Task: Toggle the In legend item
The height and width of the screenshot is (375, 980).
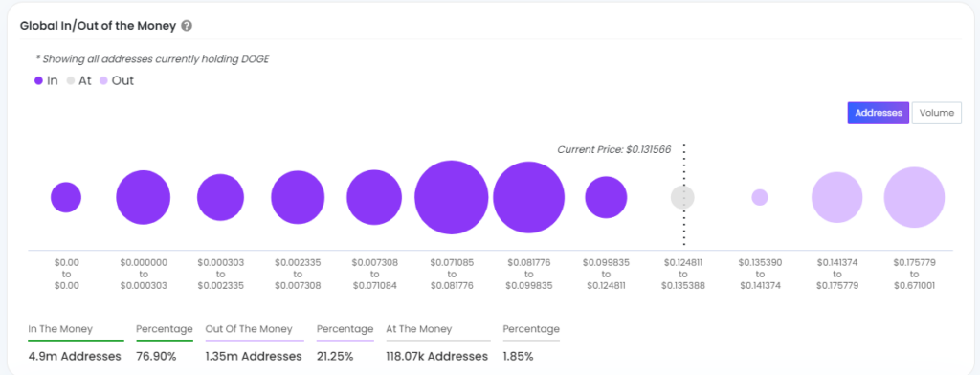Action: [x=46, y=80]
